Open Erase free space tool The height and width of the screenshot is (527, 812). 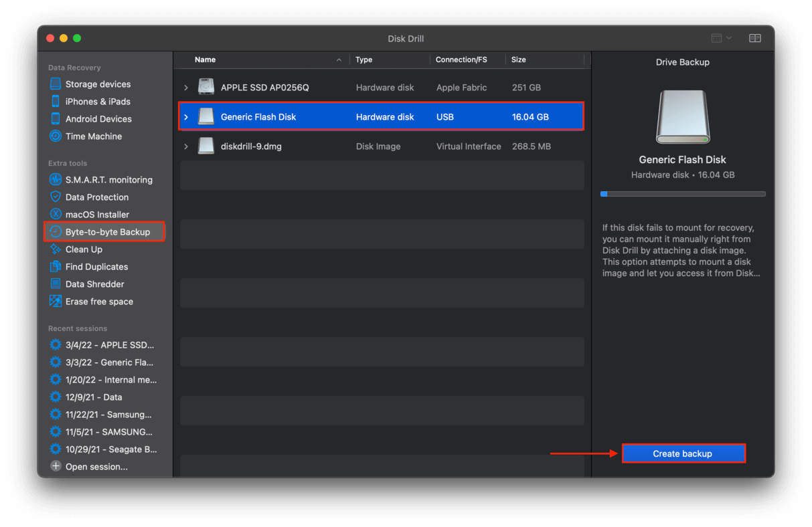tap(99, 302)
